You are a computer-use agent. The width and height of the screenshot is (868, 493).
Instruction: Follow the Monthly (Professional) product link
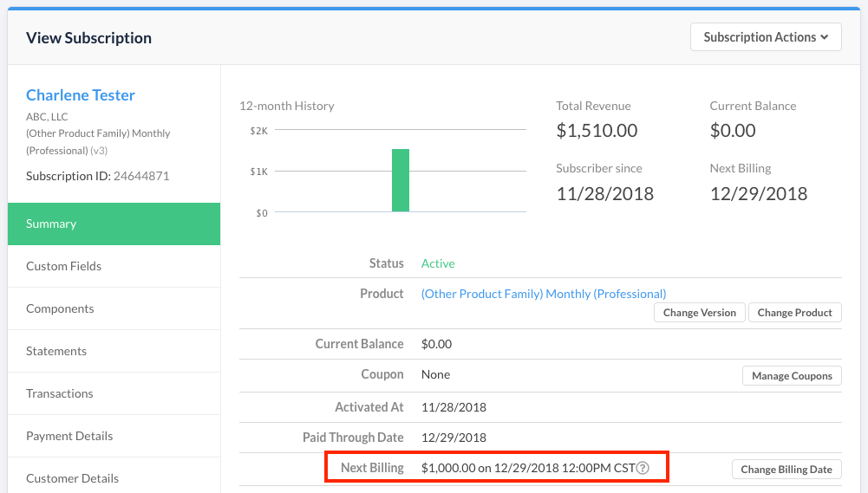click(543, 294)
